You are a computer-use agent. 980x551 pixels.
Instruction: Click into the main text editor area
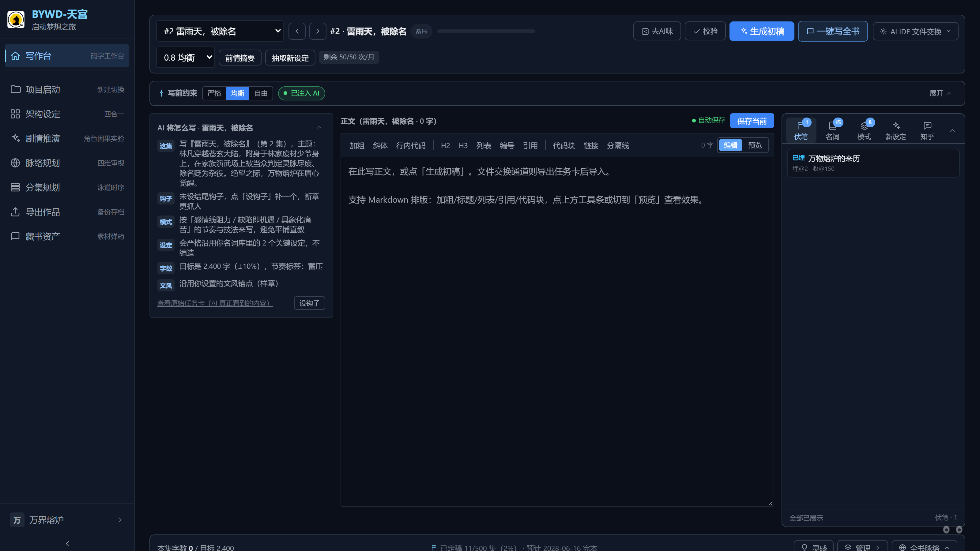(x=557, y=332)
